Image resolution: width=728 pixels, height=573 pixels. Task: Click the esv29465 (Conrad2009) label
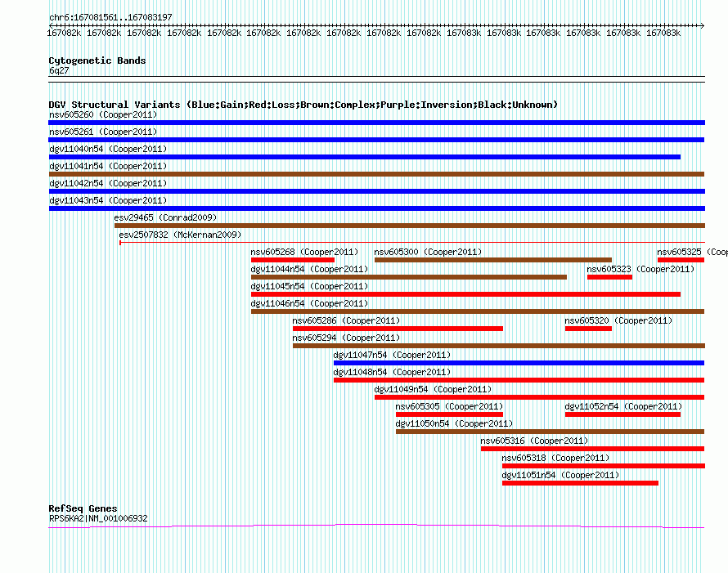click(x=165, y=217)
